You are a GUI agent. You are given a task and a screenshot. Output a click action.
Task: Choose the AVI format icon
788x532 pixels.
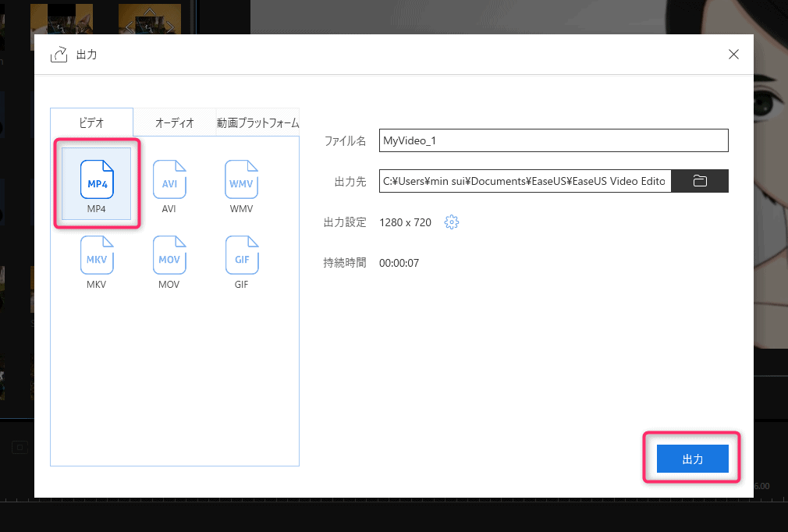[x=169, y=179]
